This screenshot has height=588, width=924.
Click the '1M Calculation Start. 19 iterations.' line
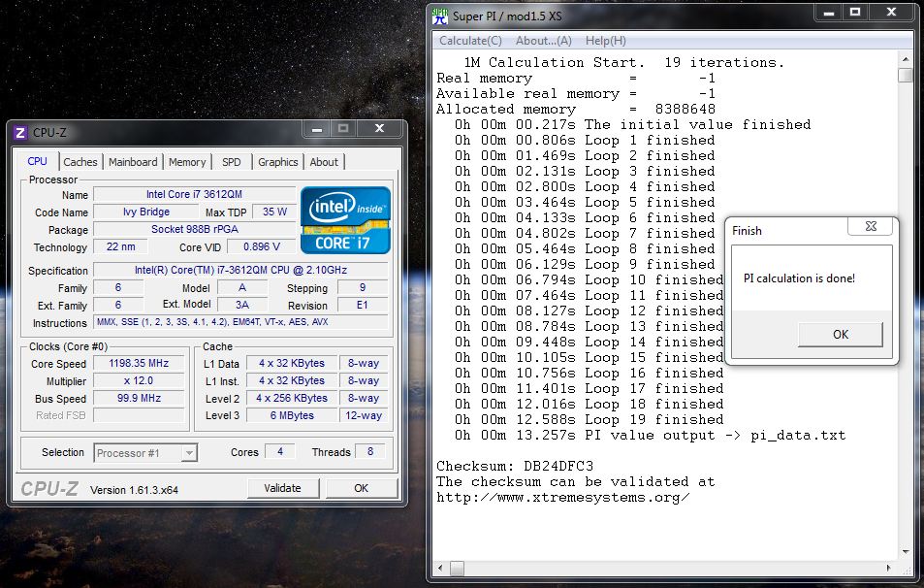[x=624, y=62]
